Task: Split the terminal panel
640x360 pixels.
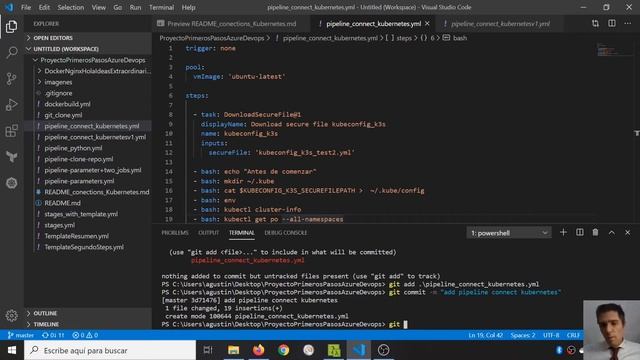Action: [x=580, y=233]
